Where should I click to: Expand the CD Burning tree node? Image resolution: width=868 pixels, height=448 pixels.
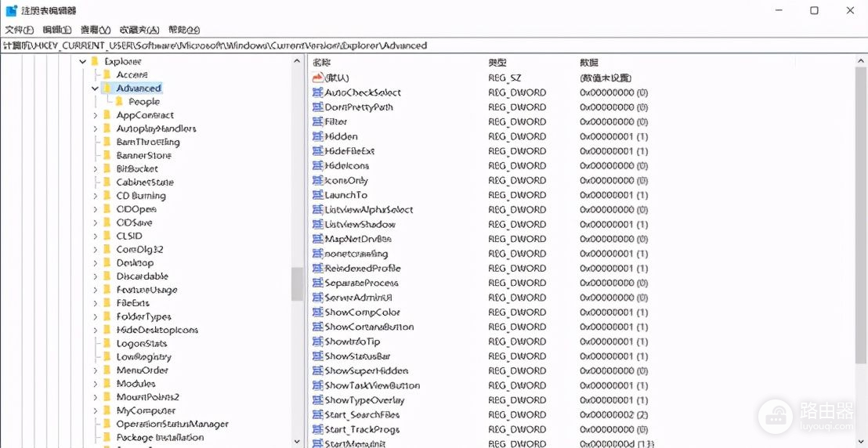point(95,196)
